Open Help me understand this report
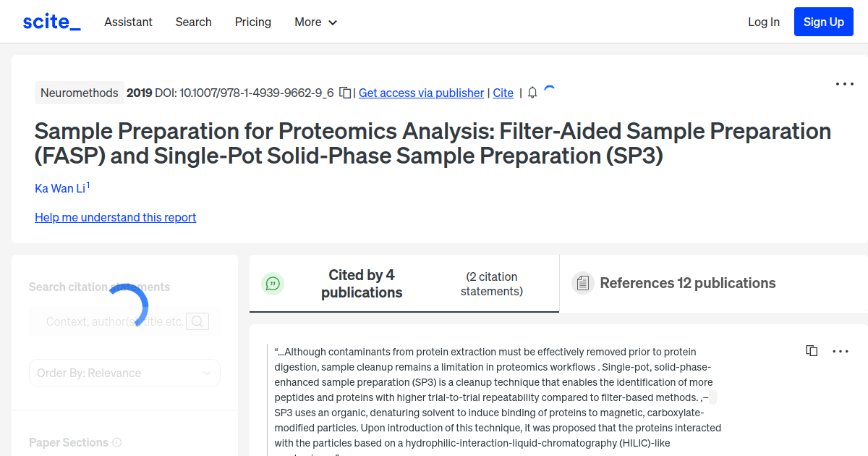 [x=115, y=217]
